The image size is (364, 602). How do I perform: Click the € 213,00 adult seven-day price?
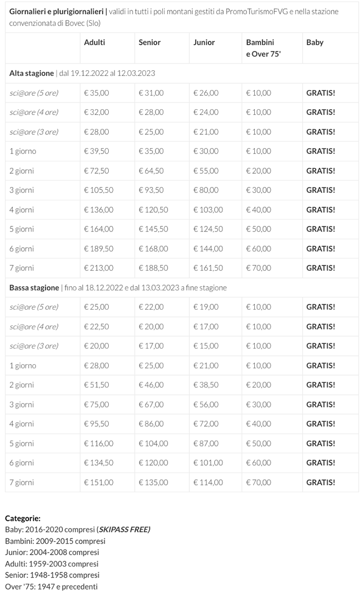coord(98,268)
